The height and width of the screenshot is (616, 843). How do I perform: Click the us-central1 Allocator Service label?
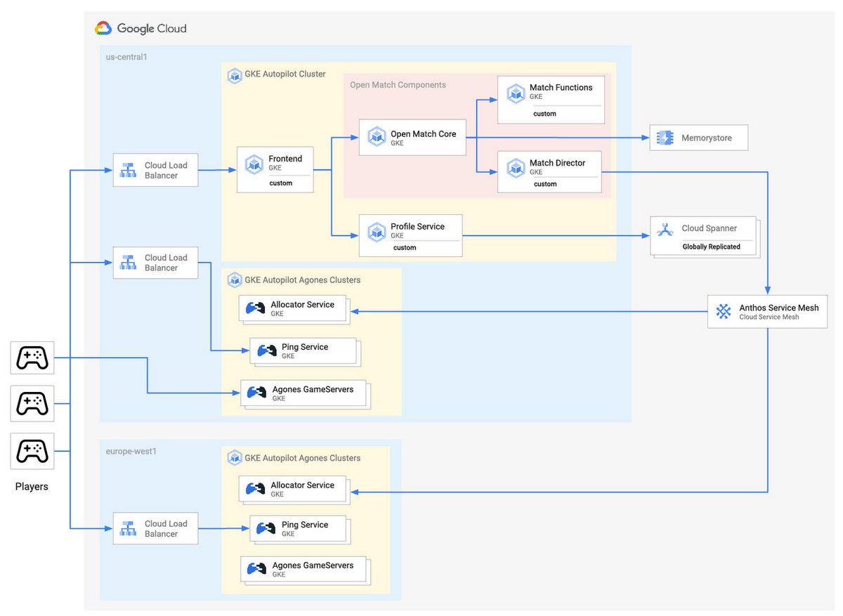click(x=303, y=305)
